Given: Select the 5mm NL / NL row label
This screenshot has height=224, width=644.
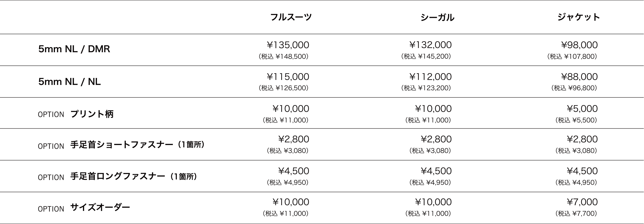Looking at the screenshot, I should [x=69, y=81].
